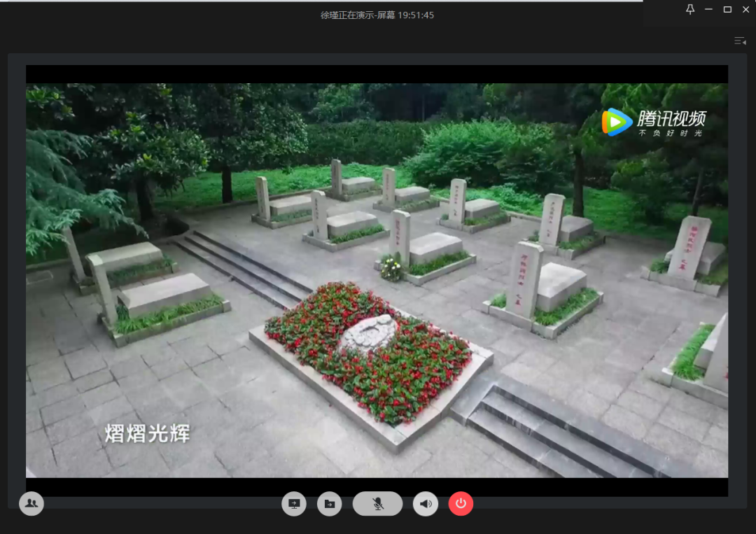Minimize the meeting window
The height and width of the screenshot is (534, 756).
[709, 9]
